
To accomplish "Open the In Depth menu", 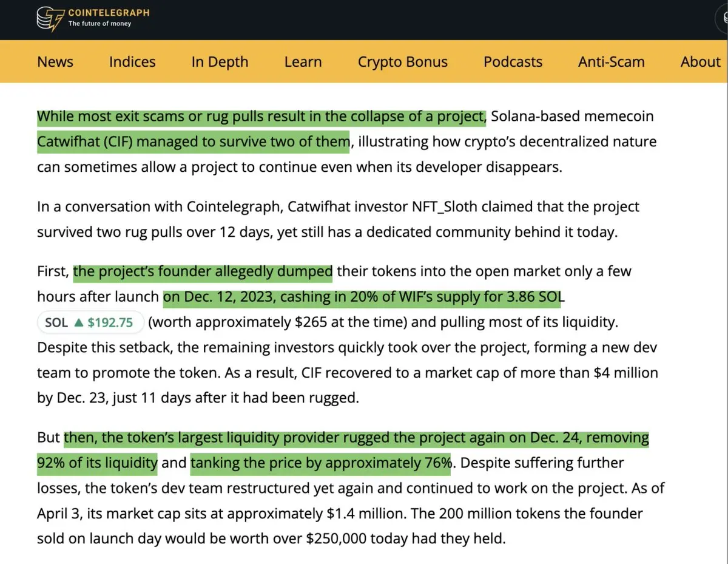I will point(220,62).
